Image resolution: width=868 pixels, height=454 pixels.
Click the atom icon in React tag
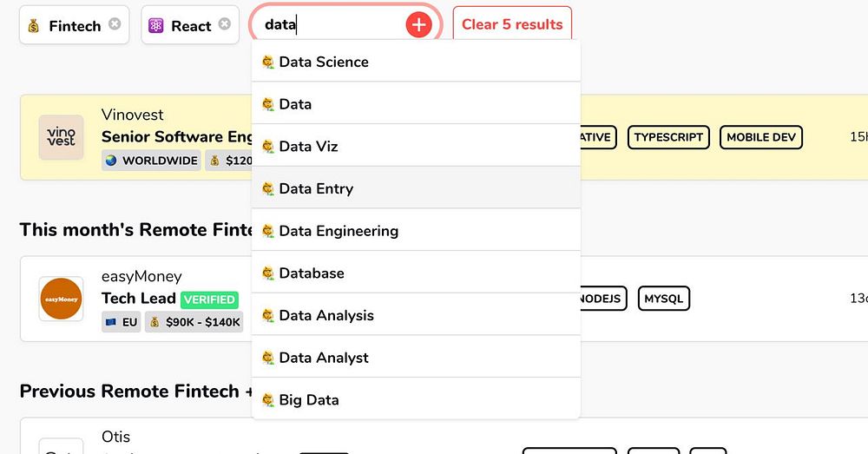(x=156, y=26)
